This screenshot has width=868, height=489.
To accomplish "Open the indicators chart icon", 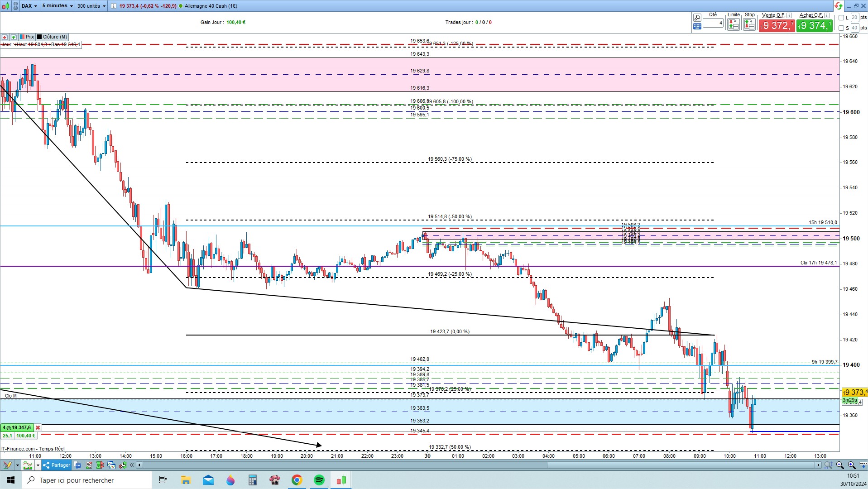I will click(x=28, y=465).
